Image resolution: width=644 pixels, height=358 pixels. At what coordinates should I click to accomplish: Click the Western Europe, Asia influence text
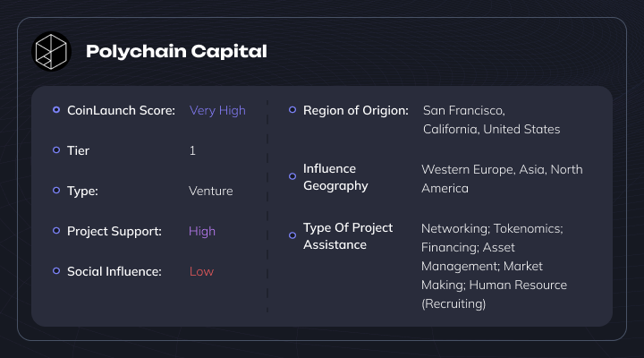pos(502,179)
